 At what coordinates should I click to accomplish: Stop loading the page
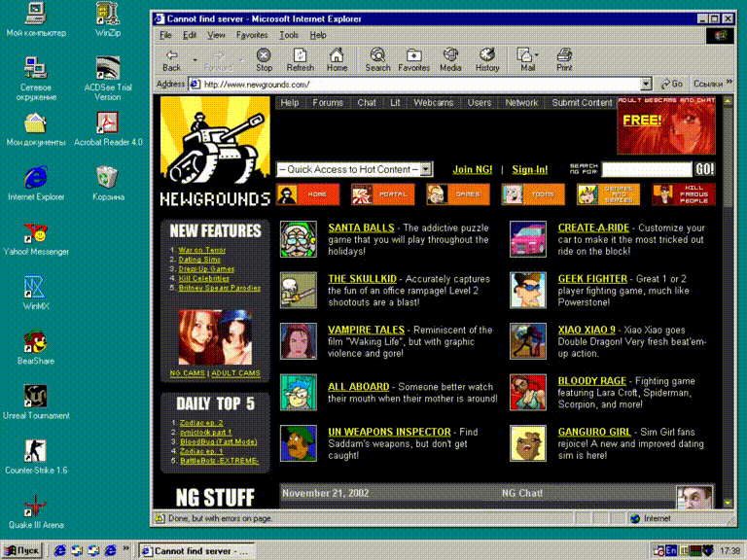pos(264,60)
